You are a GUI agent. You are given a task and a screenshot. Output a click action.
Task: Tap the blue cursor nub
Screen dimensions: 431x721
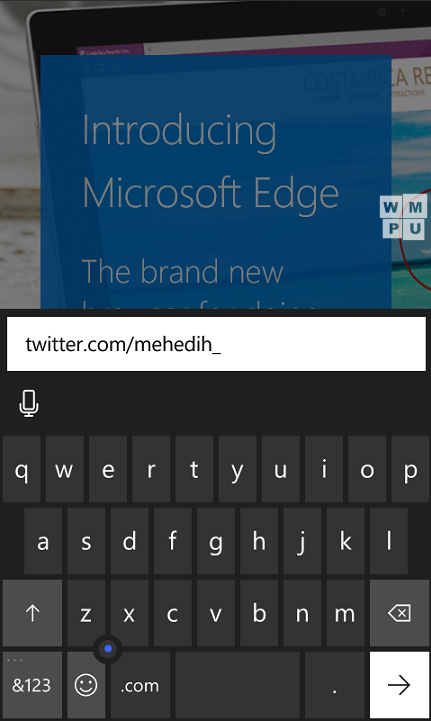(x=108, y=648)
